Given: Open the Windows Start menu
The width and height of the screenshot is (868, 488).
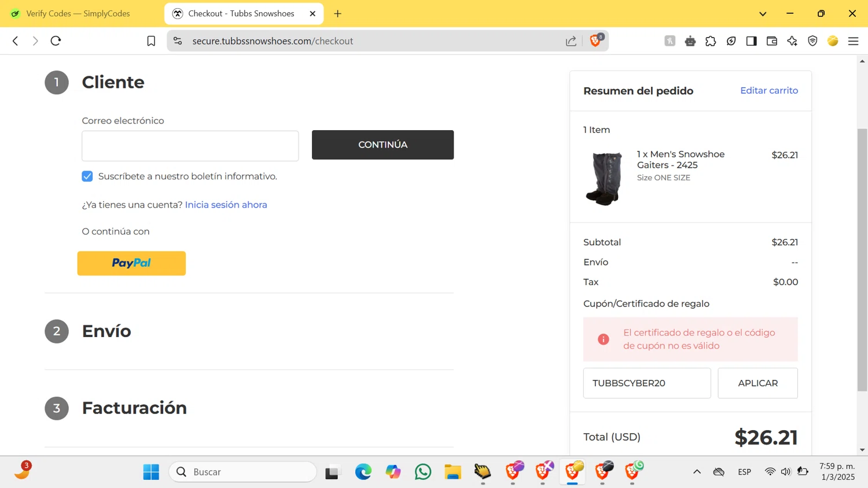Looking at the screenshot, I should pyautogui.click(x=151, y=472).
